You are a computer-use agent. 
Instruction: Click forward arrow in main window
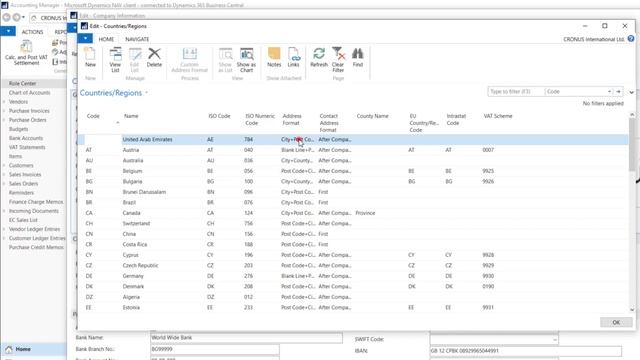pyautogui.click(x=16, y=18)
